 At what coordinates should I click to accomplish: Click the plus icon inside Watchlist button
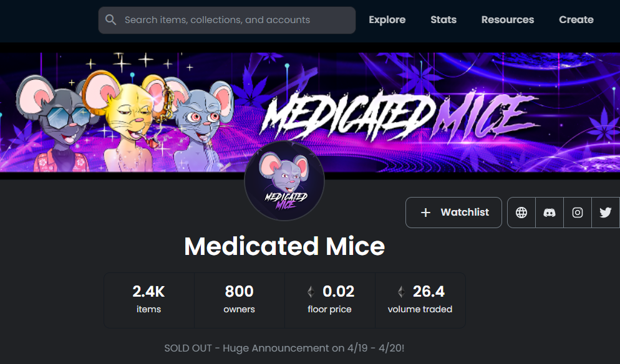click(x=425, y=212)
